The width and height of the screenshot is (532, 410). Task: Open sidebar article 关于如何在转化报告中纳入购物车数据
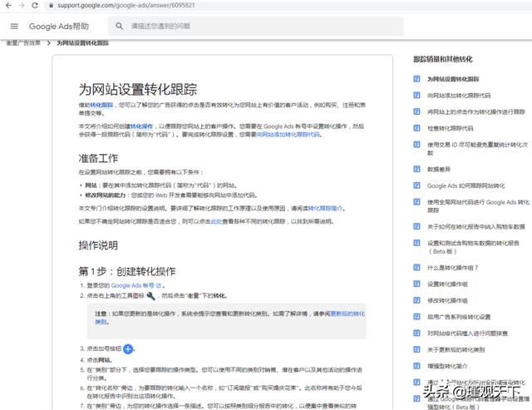click(476, 226)
